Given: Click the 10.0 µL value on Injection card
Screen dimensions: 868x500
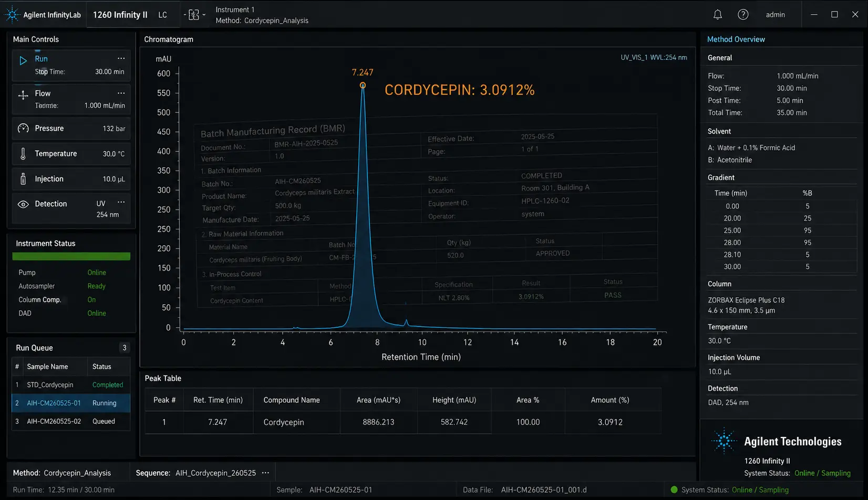Looking at the screenshot, I should [x=114, y=179].
